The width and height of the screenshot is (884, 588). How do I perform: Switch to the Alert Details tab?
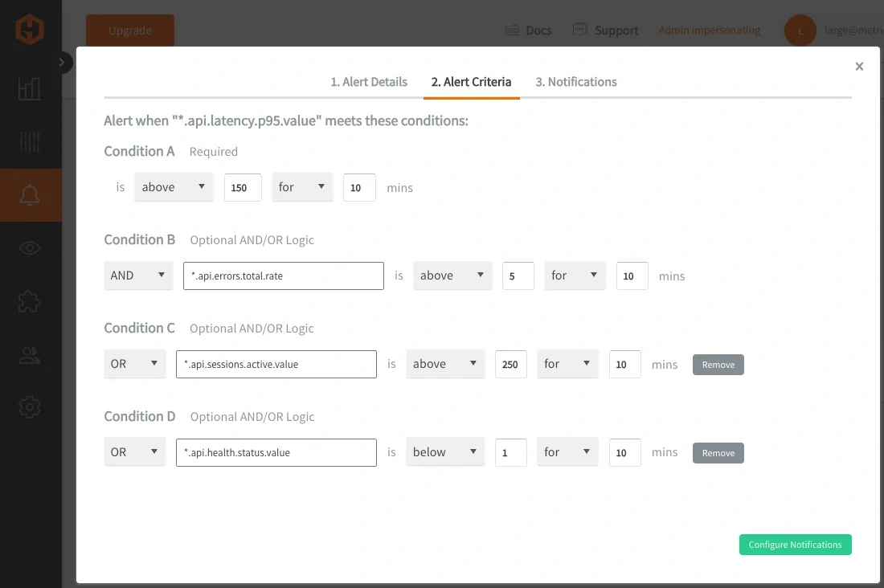point(369,81)
